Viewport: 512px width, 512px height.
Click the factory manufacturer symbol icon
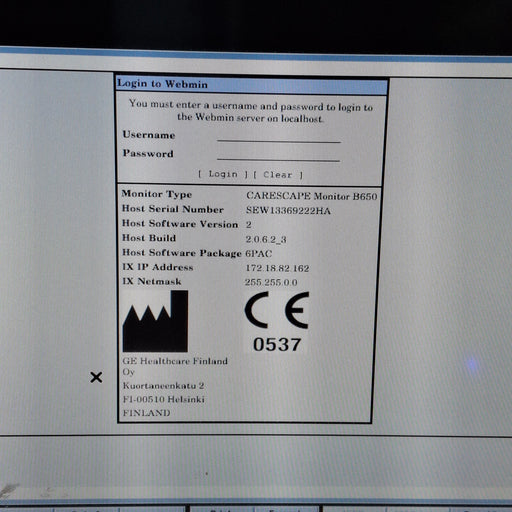tap(155, 321)
